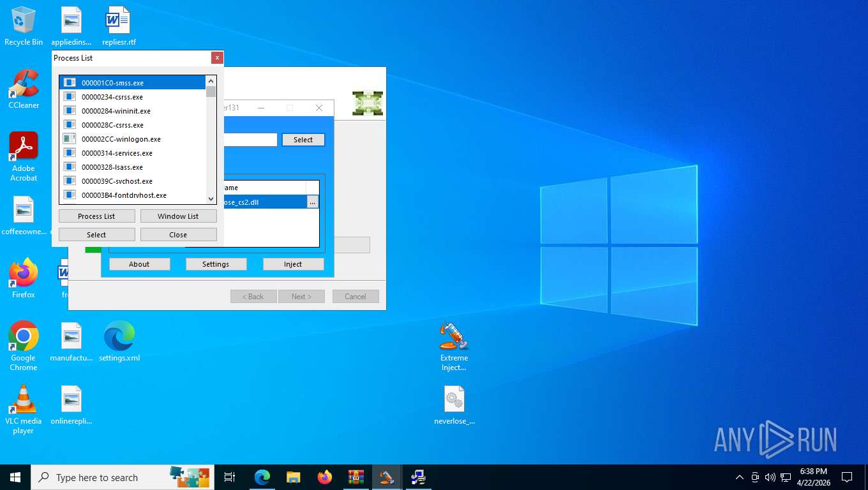Screen dimensions: 868x490
Task: Click Select next to the process name field
Action: 303,140
